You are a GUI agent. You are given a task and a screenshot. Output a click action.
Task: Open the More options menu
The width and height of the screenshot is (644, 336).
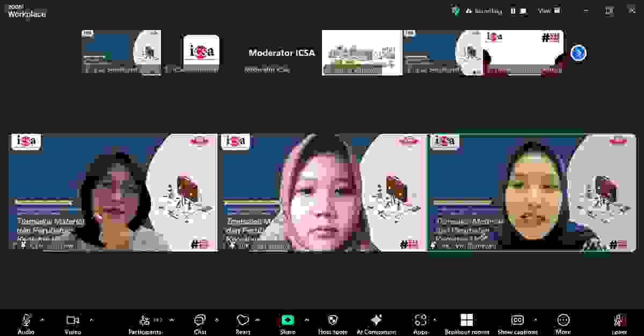click(563, 323)
